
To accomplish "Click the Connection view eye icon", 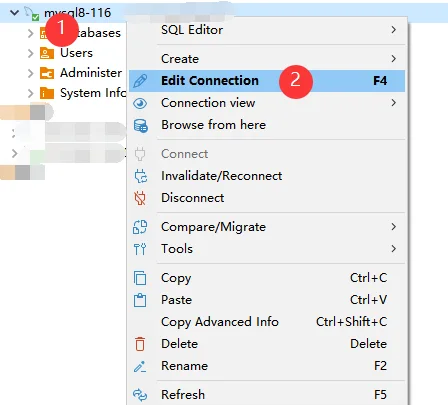I will coord(140,103).
